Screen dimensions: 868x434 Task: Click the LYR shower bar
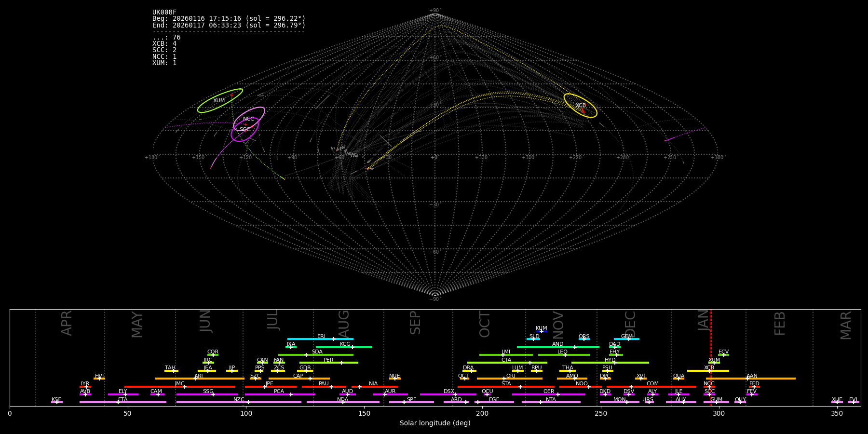pos(85,387)
